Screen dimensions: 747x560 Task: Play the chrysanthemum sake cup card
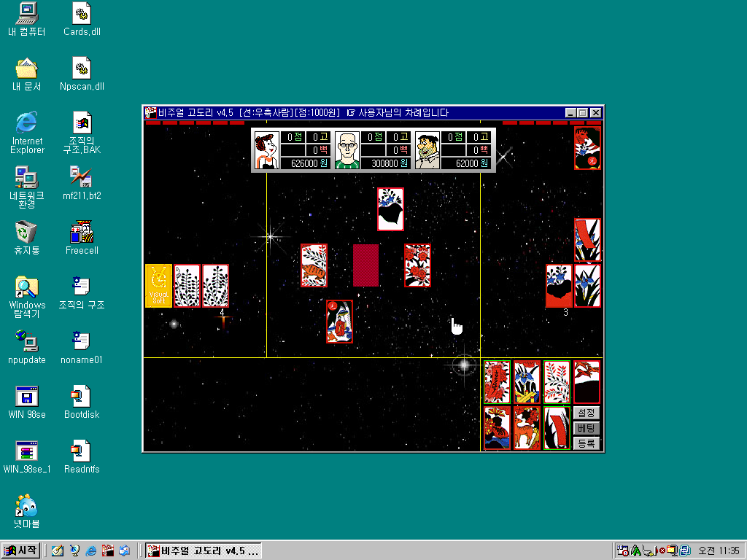click(x=497, y=427)
